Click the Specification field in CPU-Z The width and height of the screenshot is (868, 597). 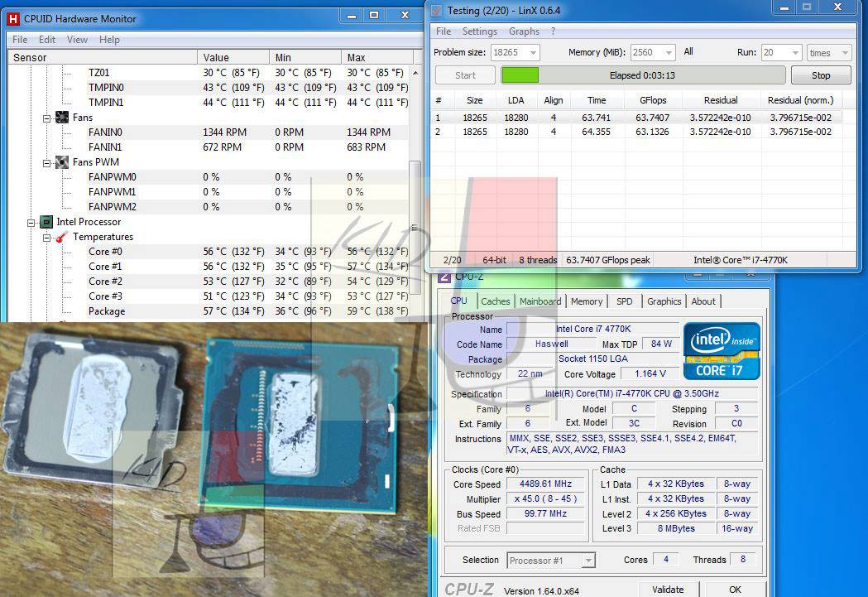pyautogui.click(x=631, y=393)
